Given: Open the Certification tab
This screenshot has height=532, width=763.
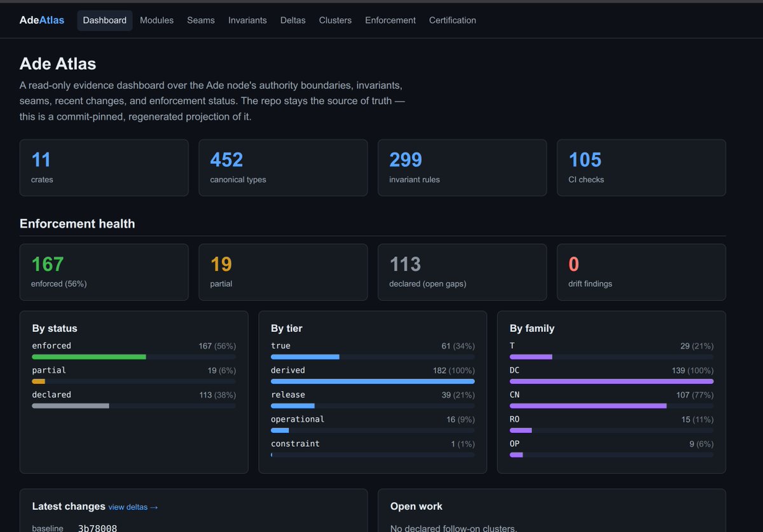Looking at the screenshot, I should 453,20.
